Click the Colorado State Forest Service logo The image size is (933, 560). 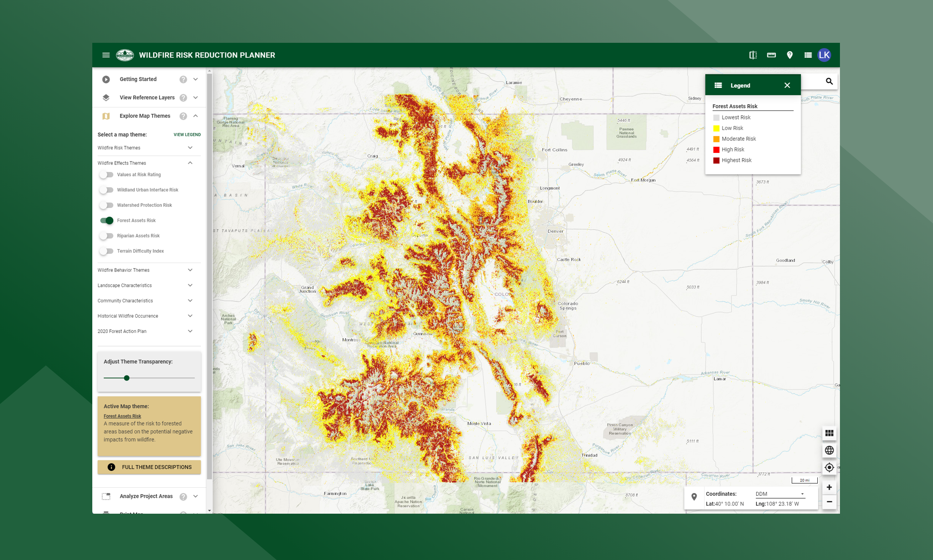pyautogui.click(x=125, y=55)
